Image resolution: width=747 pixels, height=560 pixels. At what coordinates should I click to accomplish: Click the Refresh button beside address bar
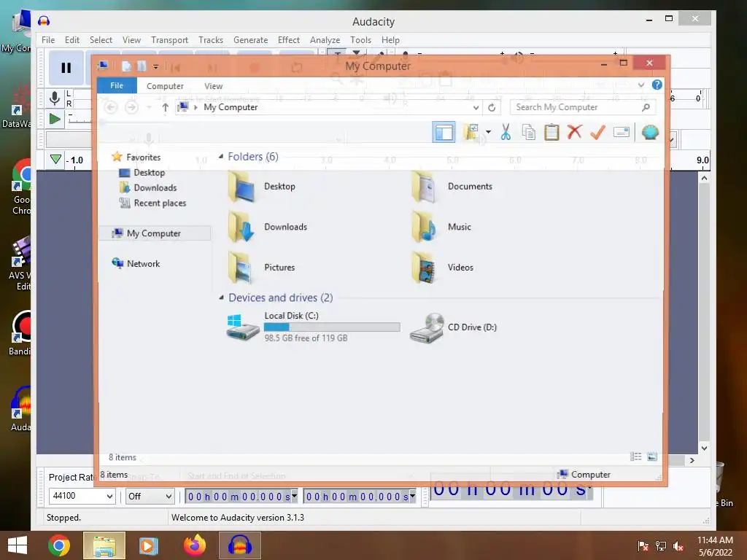point(492,108)
